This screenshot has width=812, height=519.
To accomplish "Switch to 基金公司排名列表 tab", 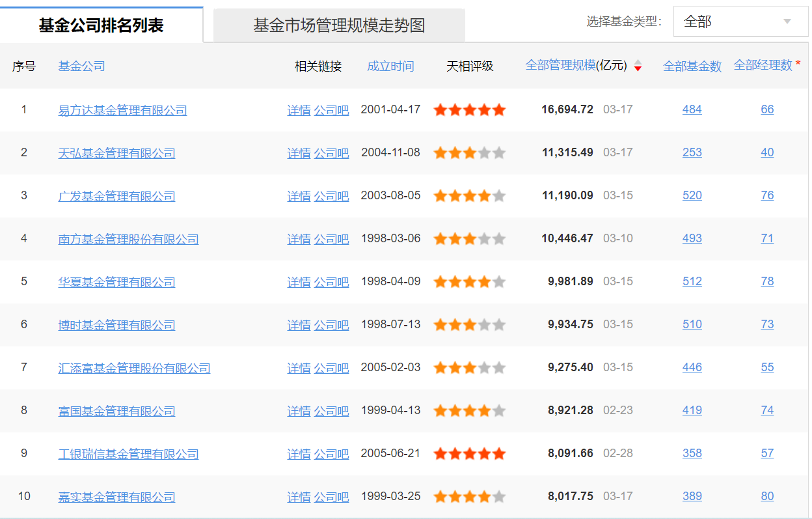I will coord(101,25).
